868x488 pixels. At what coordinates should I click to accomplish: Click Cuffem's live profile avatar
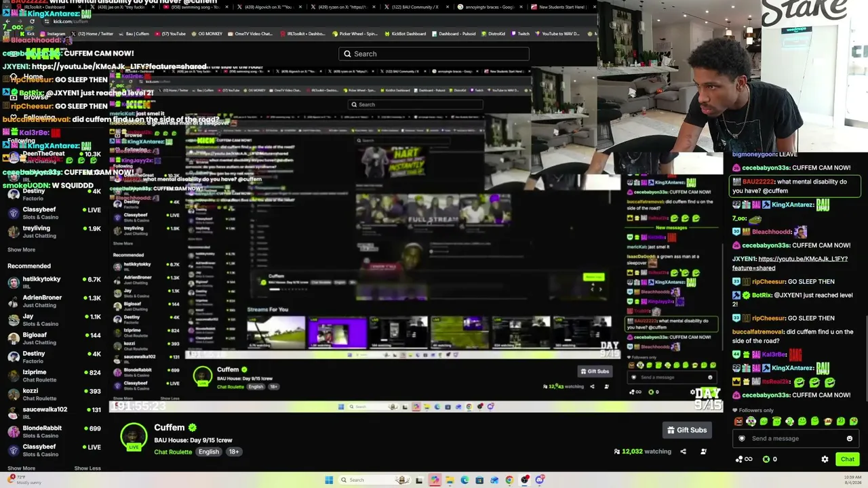pos(134,436)
